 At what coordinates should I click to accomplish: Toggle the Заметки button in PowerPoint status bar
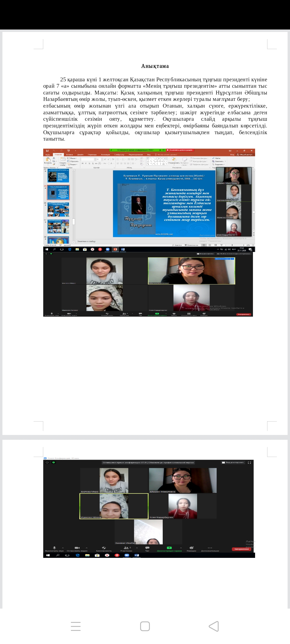pyautogui.click(x=177, y=245)
